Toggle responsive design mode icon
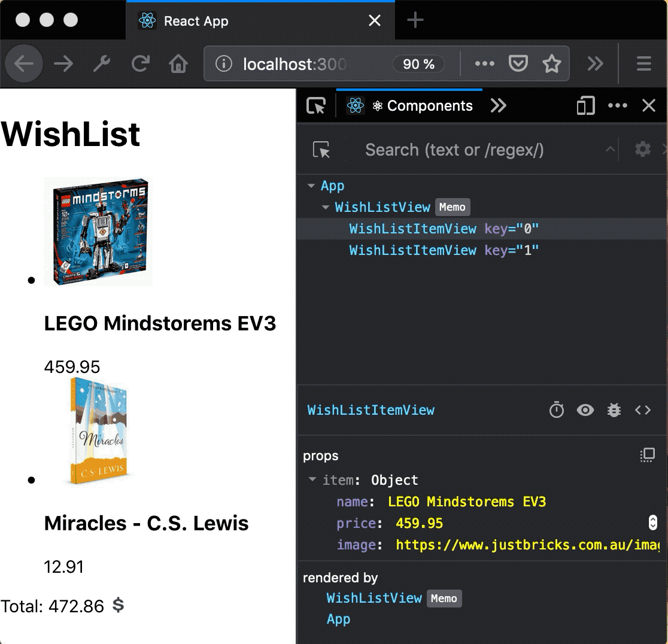668x644 pixels. 586,105
